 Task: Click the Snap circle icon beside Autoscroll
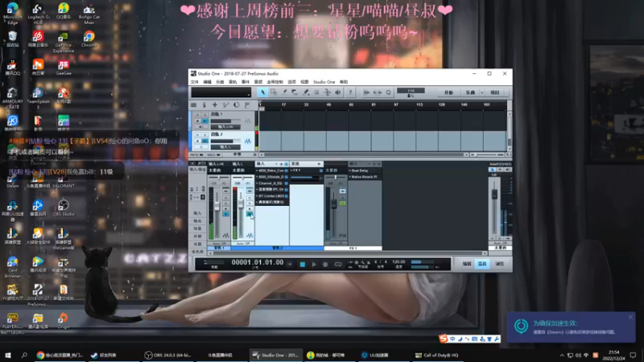coord(388,93)
